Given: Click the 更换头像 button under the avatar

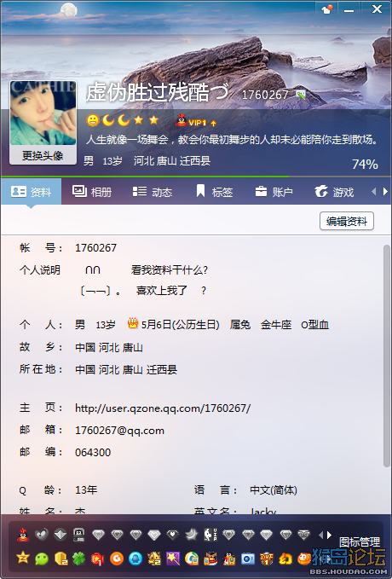Looking at the screenshot, I should (43, 155).
